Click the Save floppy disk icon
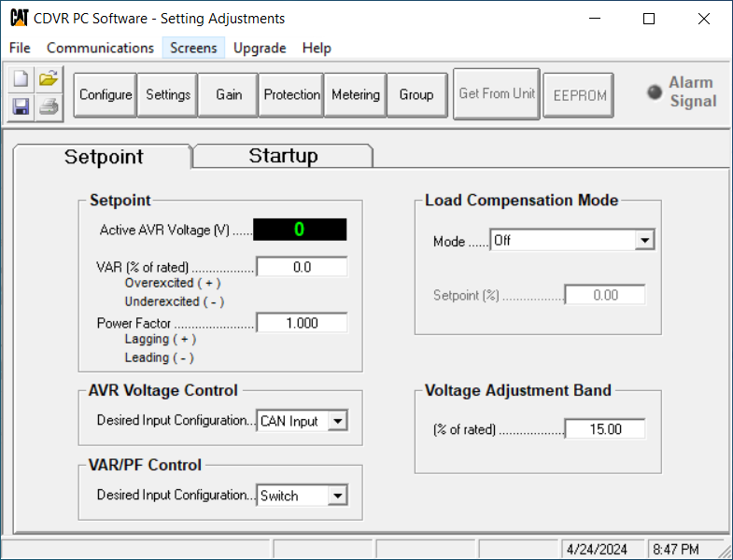Image resolution: width=733 pixels, height=560 pixels. pyautogui.click(x=21, y=106)
